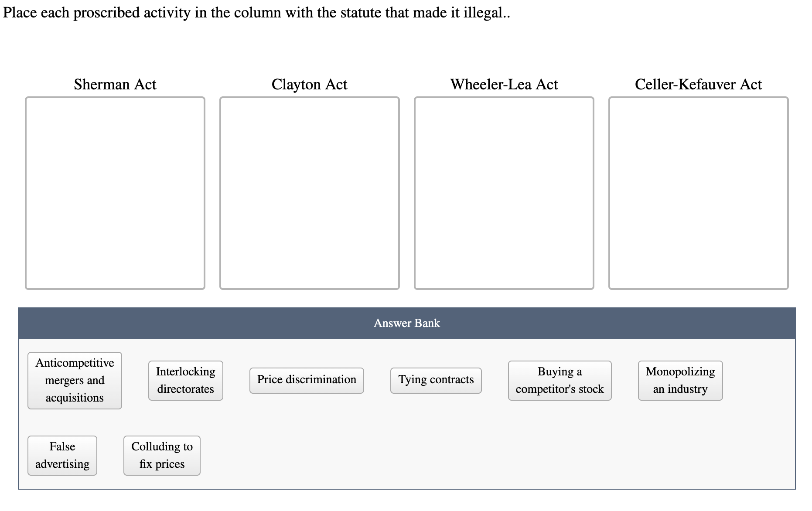Select the 'Anticompetitive mergers and acquisitions' answer tile
The width and height of the screenshot is (812, 511).
pyautogui.click(x=74, y=380)
